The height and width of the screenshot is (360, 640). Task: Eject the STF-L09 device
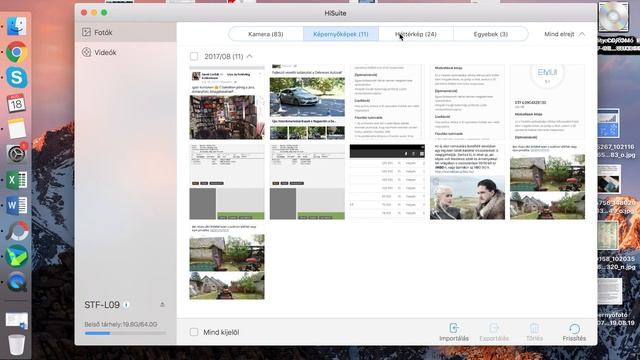click(162, 304)
